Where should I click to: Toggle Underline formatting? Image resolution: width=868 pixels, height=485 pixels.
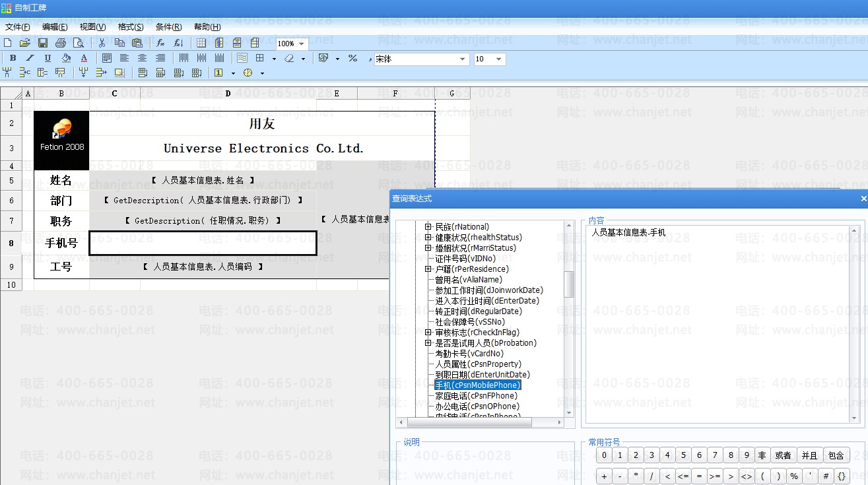tap(48, 59)
